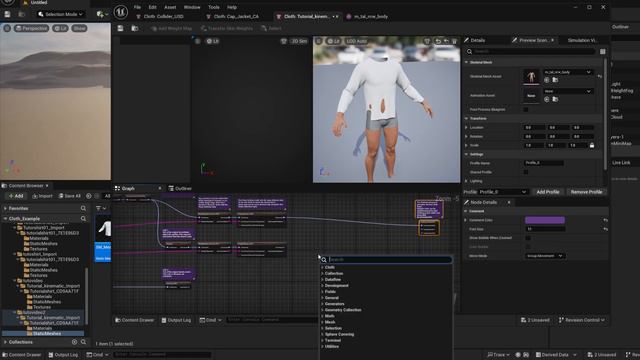Image resolution: width=640 pixels, height=360 pixels.
Task: Open the Content Drawer button in the bottom status bar
Action: [x=21, y=355]
